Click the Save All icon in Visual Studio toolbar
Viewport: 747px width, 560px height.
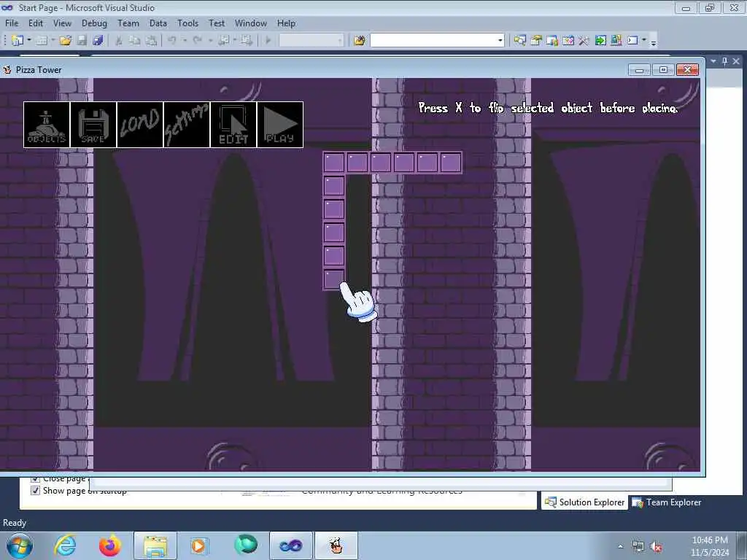click(98, 41)
